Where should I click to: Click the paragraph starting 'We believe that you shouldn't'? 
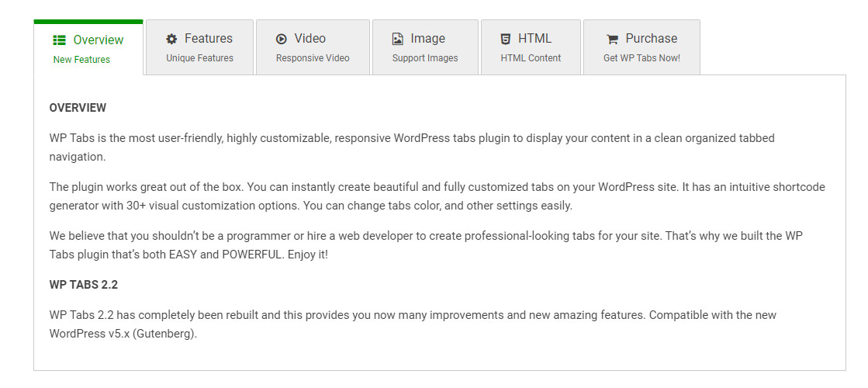(x=427, y=245)
